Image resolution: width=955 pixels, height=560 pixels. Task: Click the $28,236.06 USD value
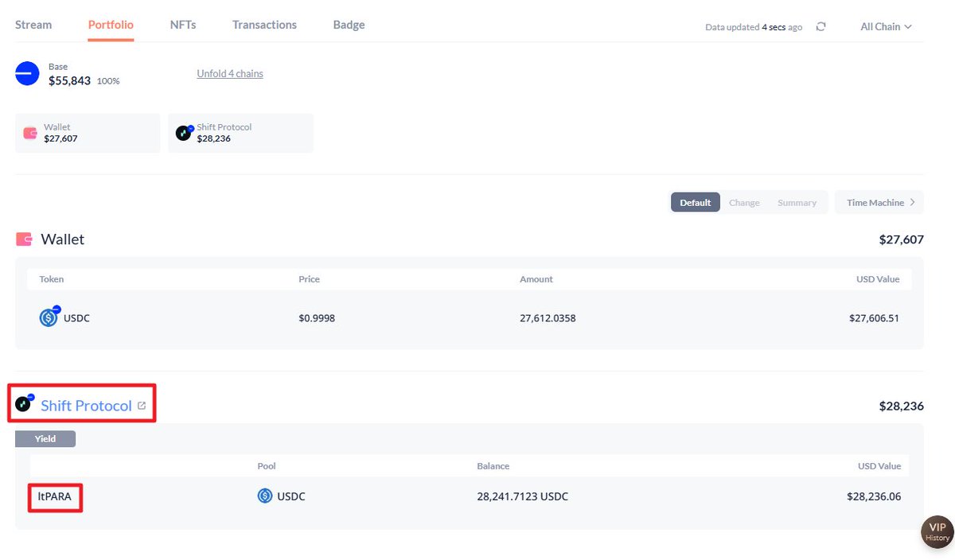click(x=874, y=496)
